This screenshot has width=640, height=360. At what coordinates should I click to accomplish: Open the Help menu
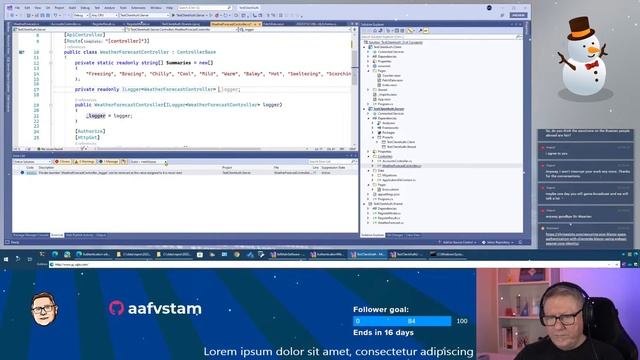click(169, 8)
